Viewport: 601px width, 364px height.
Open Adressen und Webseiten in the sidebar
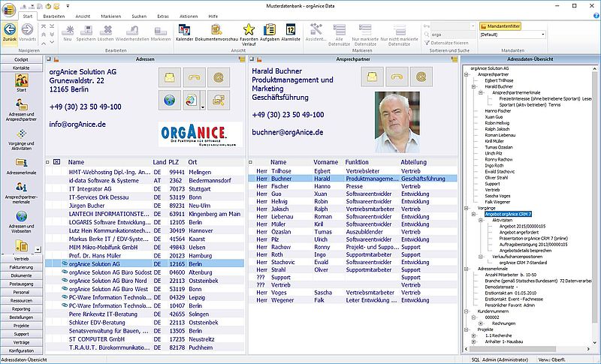[x=22, y=222]
